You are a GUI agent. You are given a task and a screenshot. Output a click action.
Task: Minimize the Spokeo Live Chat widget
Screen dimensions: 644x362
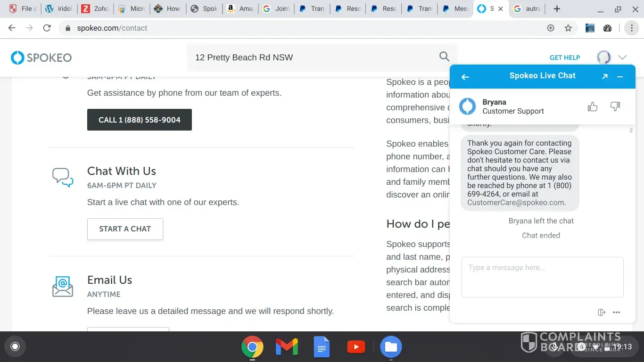(x=620, y=76)
